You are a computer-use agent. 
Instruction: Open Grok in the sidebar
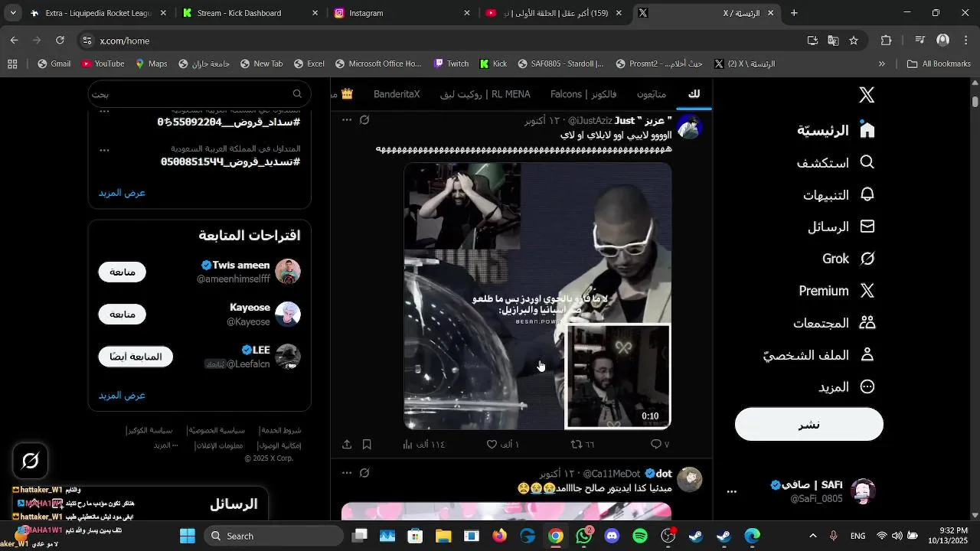[849, 259]
